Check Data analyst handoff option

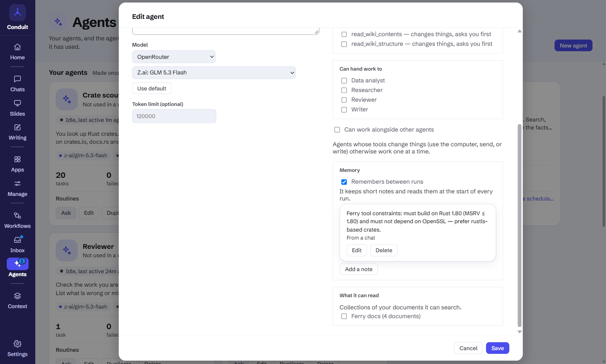point(344,81)
